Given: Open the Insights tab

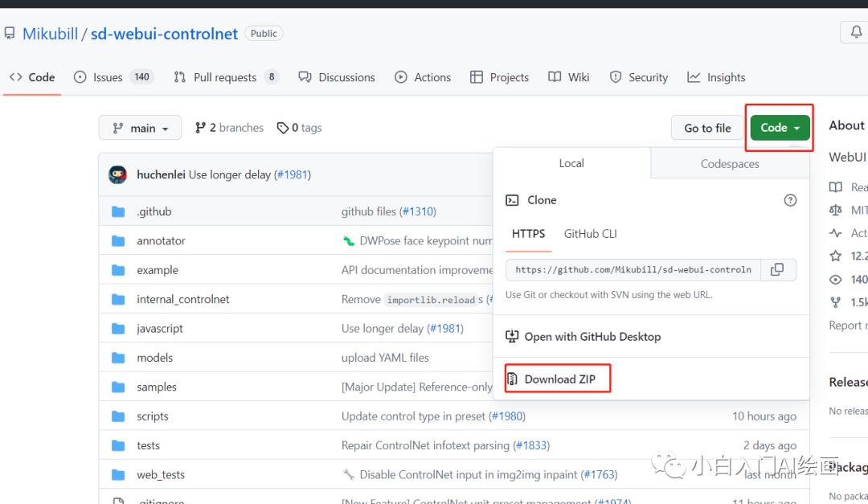Looking at the screenshot, I should click(x=716, y=77).
